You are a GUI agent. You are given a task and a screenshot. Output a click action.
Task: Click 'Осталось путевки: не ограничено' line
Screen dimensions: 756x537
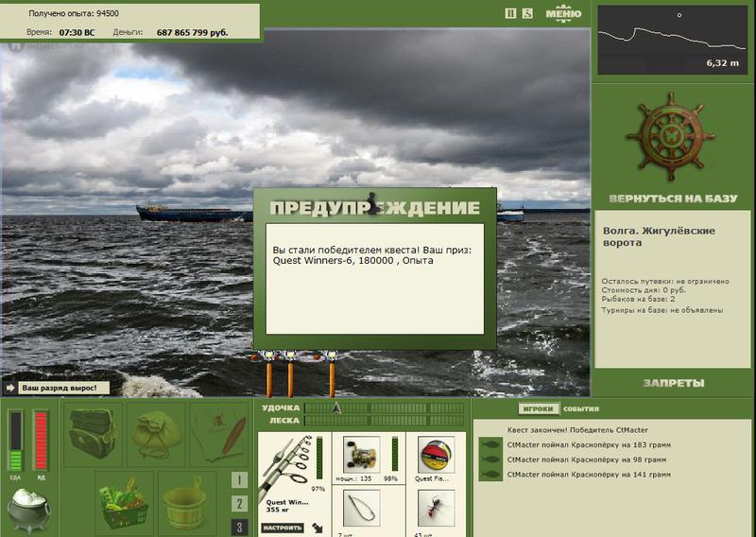665,282
